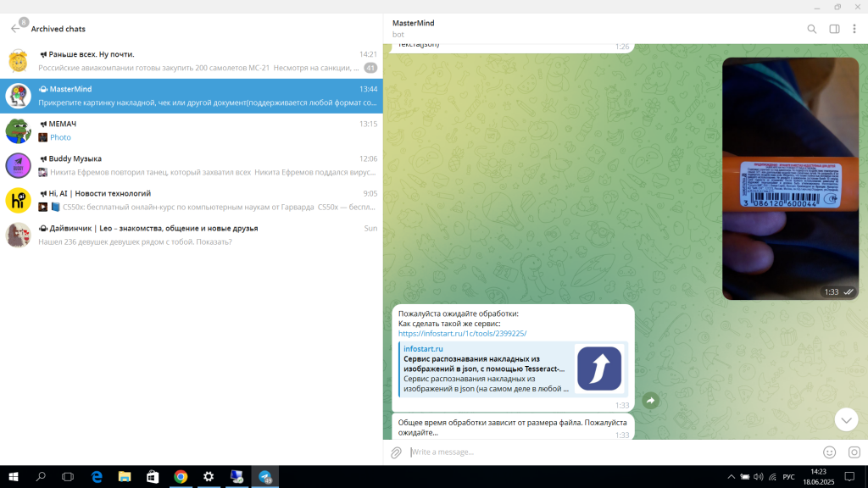Open the app with monitor icon on taskbar
This screenshot has width=868, height=488.
(237, 477)
